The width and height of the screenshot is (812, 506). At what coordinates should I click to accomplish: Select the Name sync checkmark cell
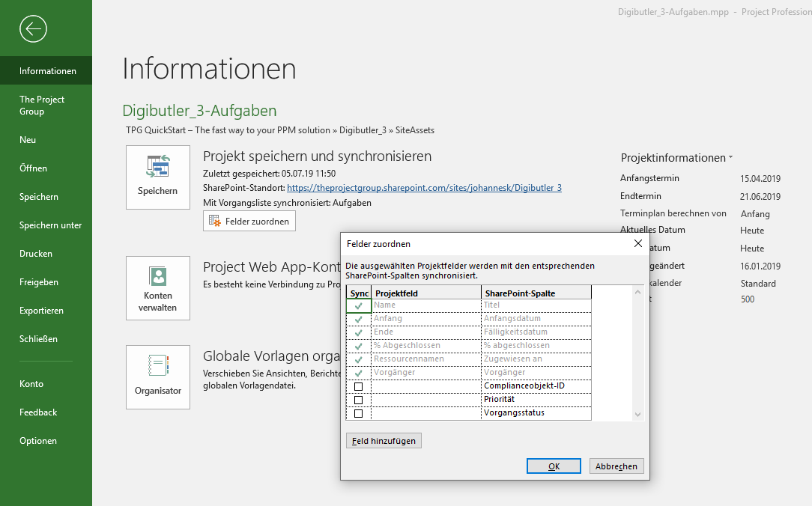pos(358,305)
